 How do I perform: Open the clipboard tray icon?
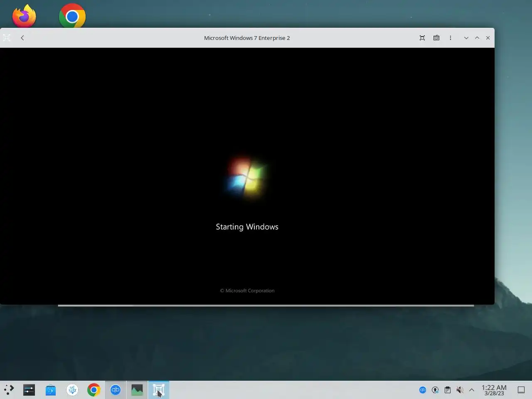[x=448, y=390]
